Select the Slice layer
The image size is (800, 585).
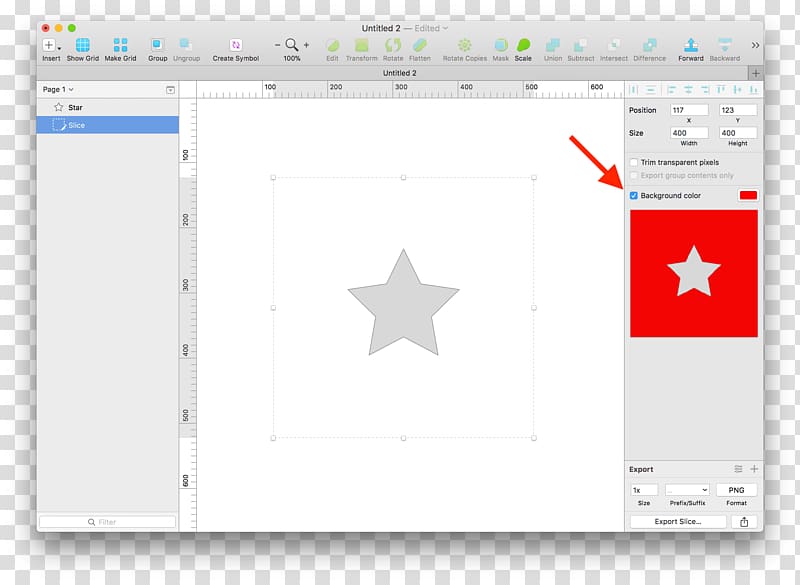pos(108,125)
